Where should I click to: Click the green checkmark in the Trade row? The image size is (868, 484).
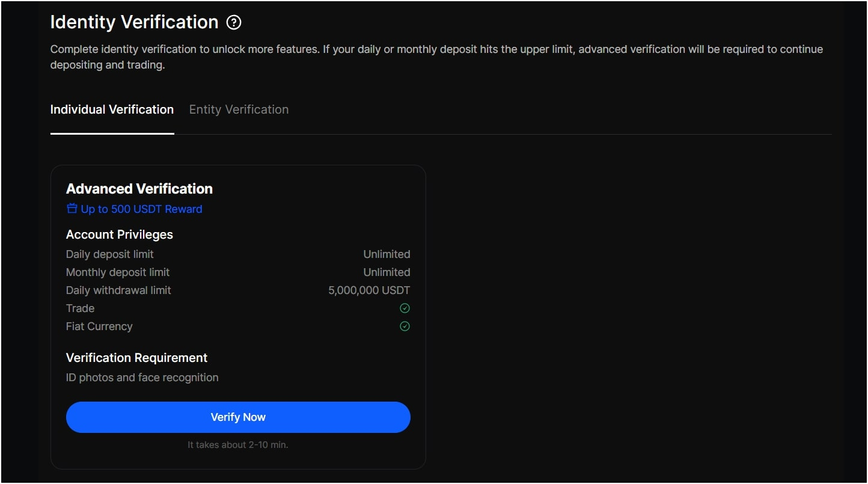(405, 308)
